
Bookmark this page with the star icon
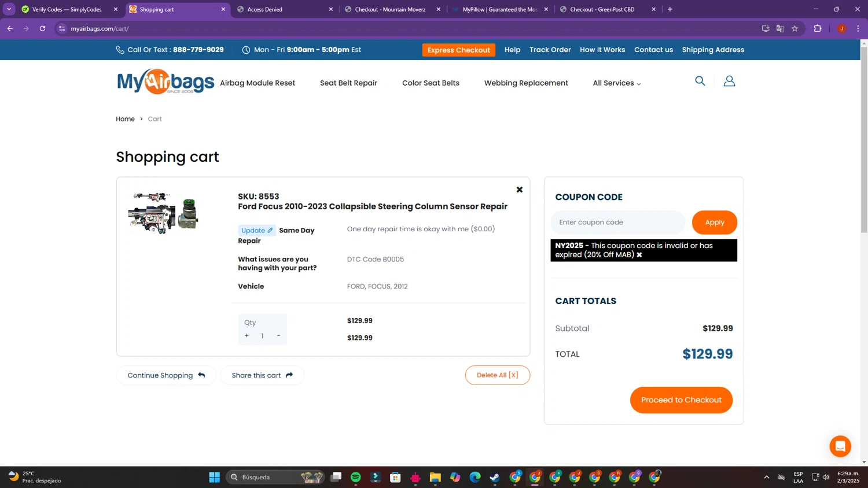point(795,28)
